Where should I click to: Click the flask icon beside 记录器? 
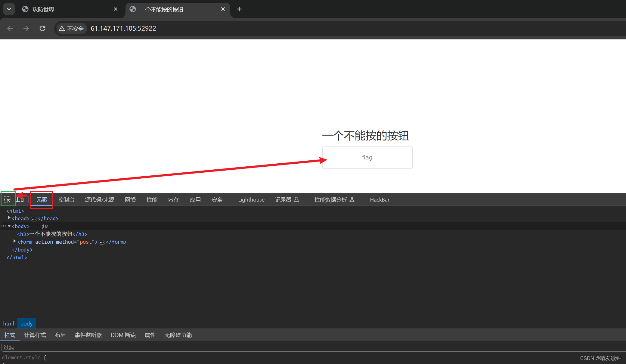coord(297,199)
